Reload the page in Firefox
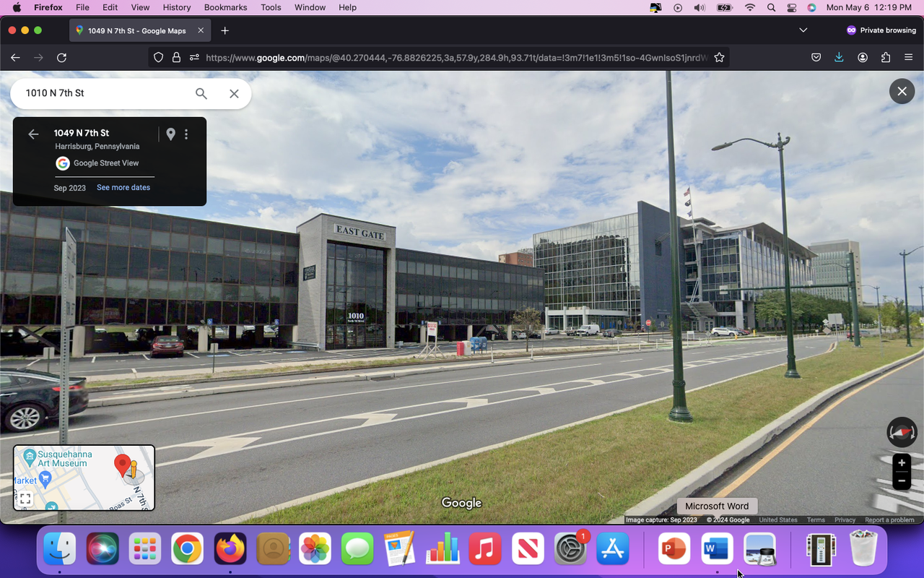 (62, 58)
